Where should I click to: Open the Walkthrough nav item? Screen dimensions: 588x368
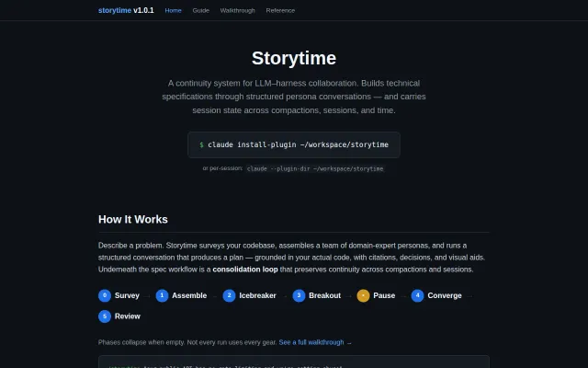point(237,10)
